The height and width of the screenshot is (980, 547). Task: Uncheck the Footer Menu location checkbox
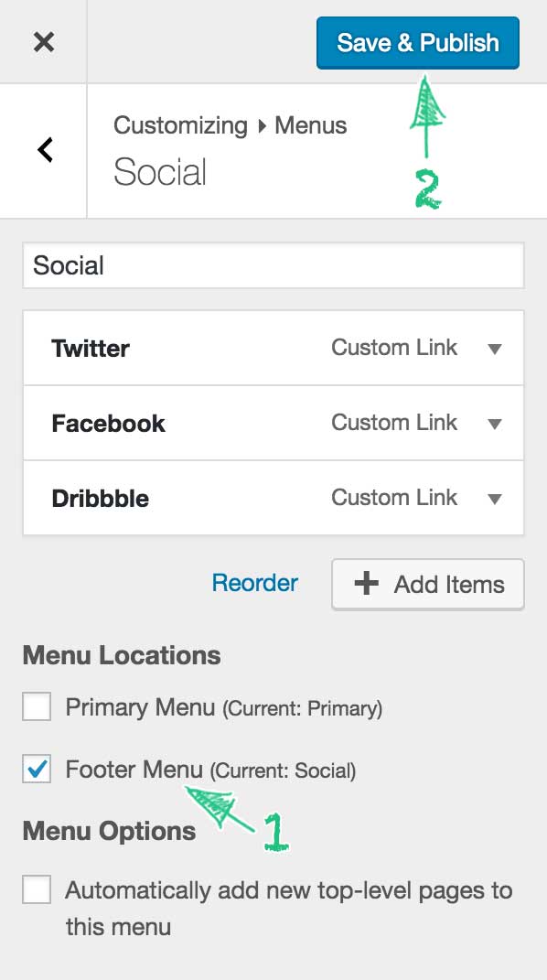[37, 769]
